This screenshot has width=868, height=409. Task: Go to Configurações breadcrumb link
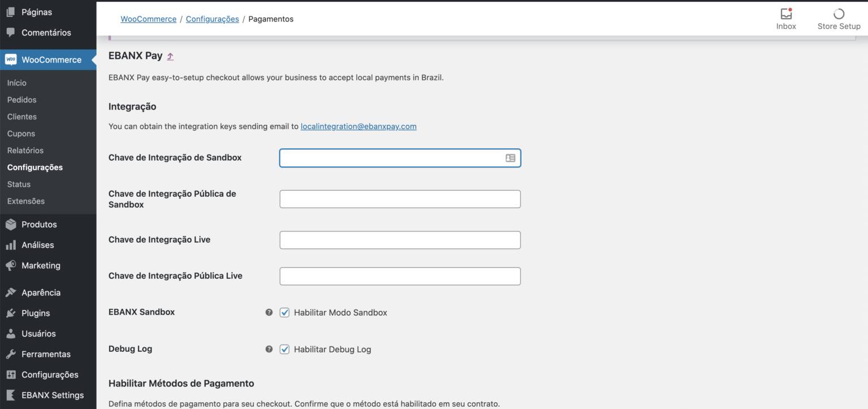pos(212,19)
